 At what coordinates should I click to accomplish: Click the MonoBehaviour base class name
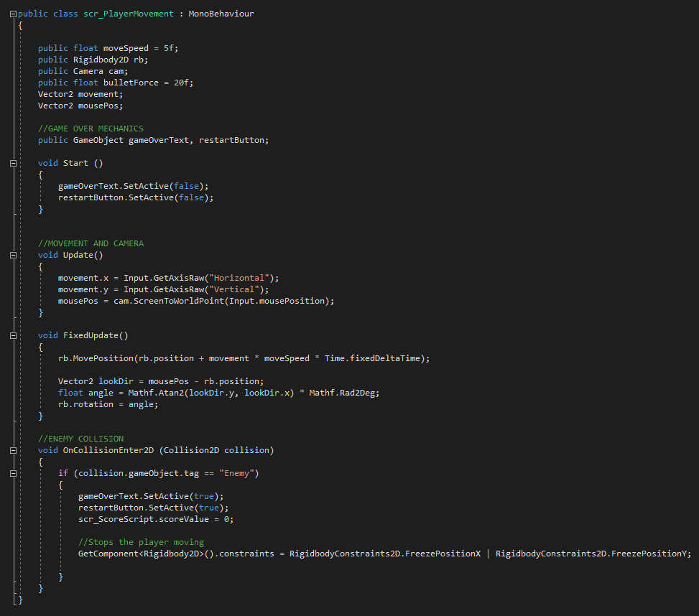(221, 14)
